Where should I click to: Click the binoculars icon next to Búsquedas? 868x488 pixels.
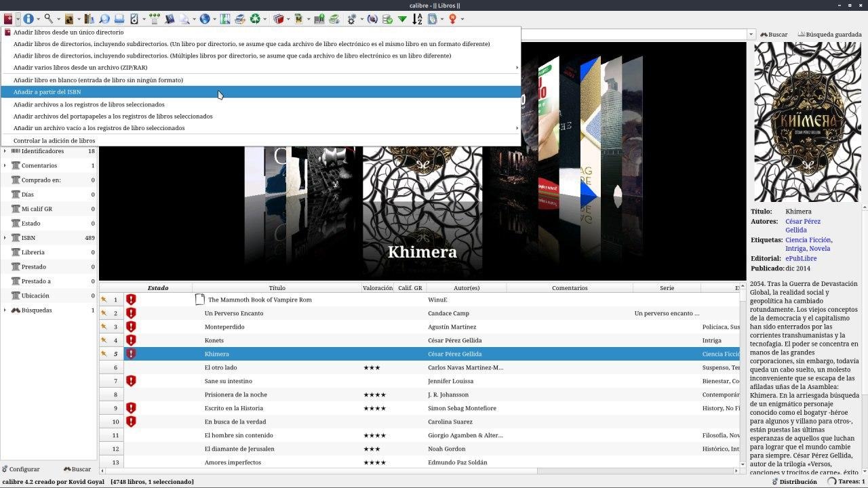point(16,310)
